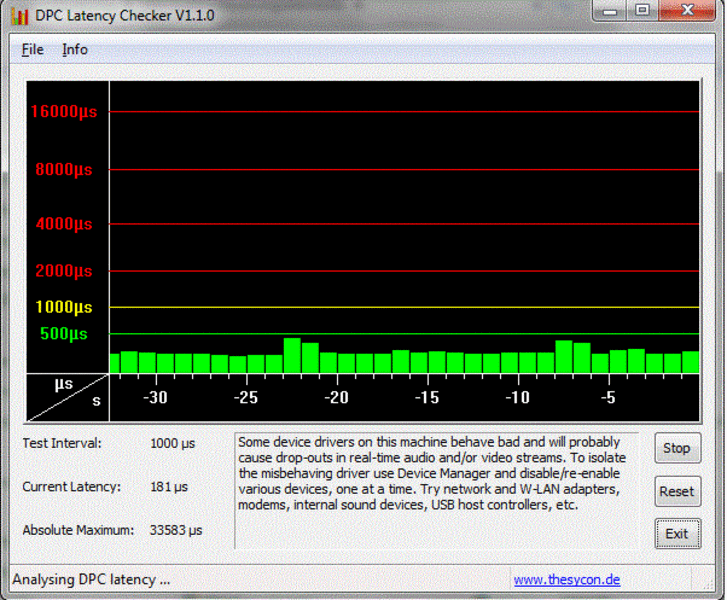Click the 181 µs current latency value

(x=169, y=487)
